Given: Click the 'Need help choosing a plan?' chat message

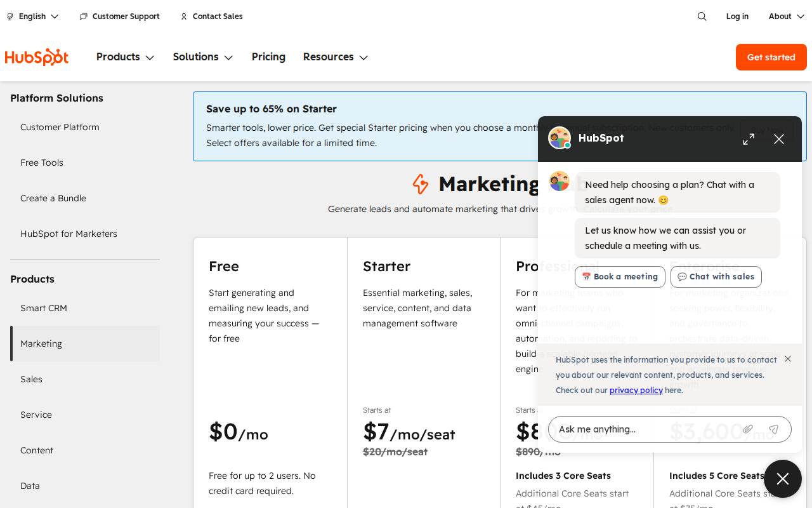Looking at the screenshot, I should tap(678, 192).
